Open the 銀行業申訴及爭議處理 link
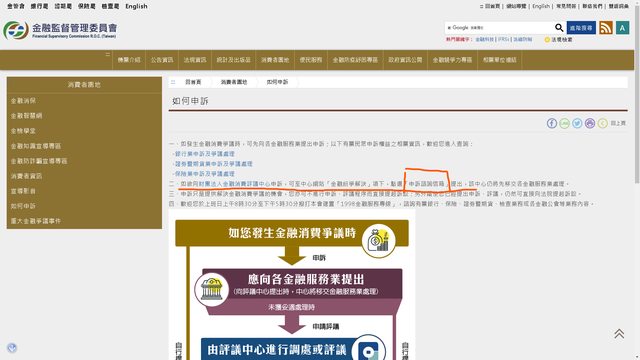 [x=205, y=154]
